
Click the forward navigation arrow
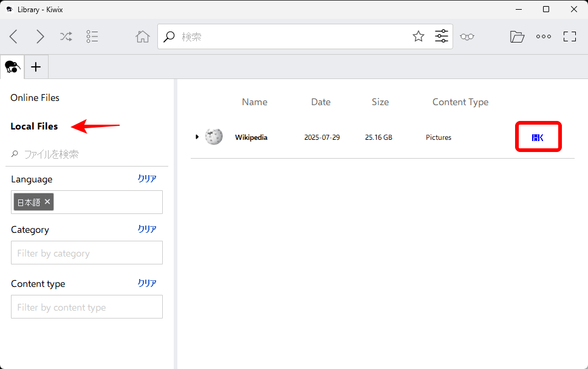(x=40, y=36)
